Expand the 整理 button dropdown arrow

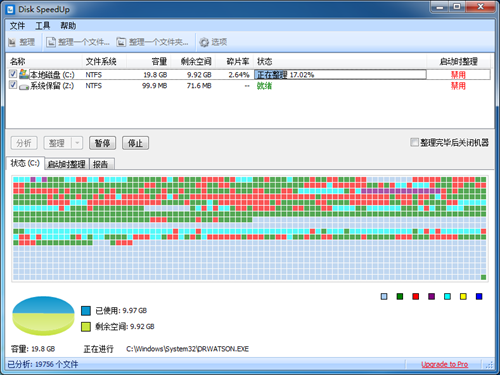[x=77, y=143]
